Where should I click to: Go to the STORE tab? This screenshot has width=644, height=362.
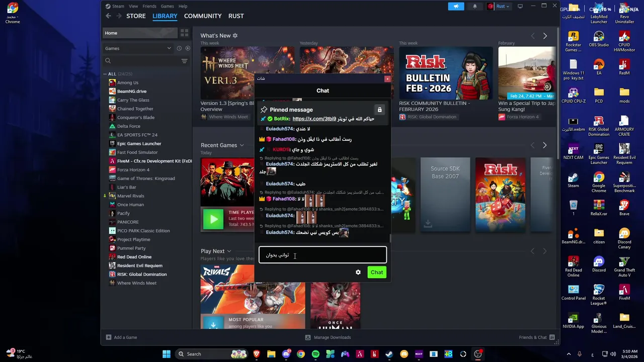tap(136, 16)
